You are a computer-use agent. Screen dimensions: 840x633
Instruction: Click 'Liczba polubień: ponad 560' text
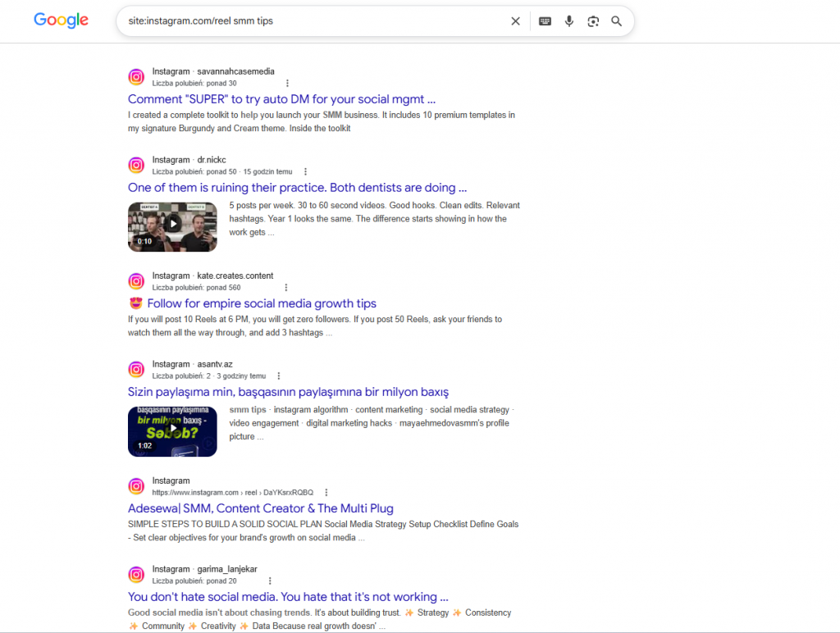(x=196, y=288)
